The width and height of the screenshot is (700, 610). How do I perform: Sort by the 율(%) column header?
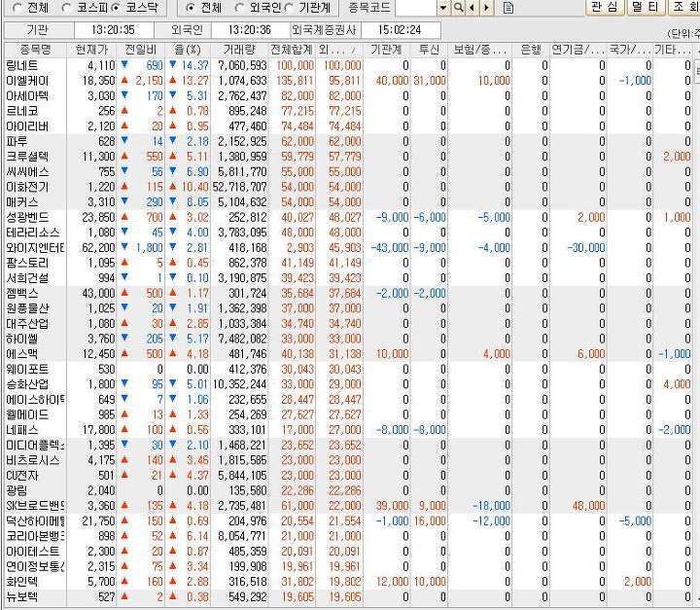(188, 50)
